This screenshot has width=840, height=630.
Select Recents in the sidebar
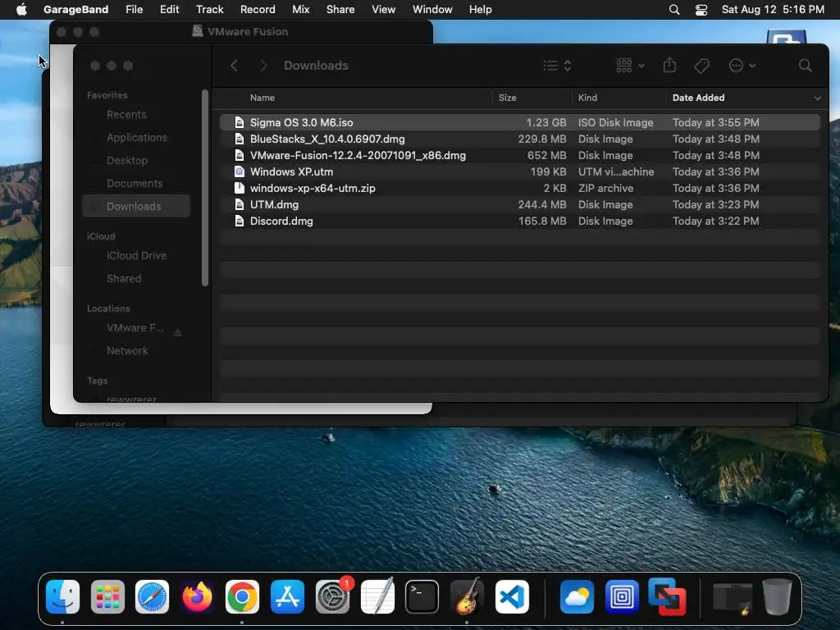(x=136, y=115)
